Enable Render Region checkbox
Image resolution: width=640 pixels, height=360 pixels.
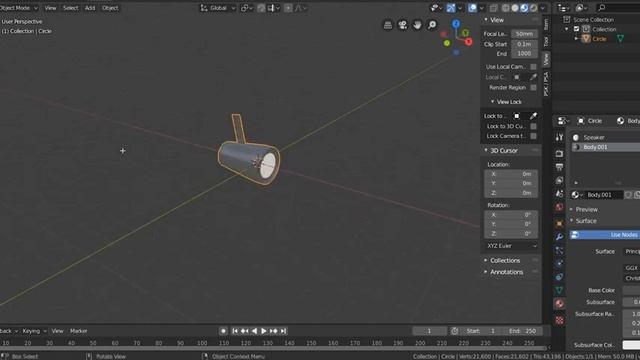[x=533, y=87]
